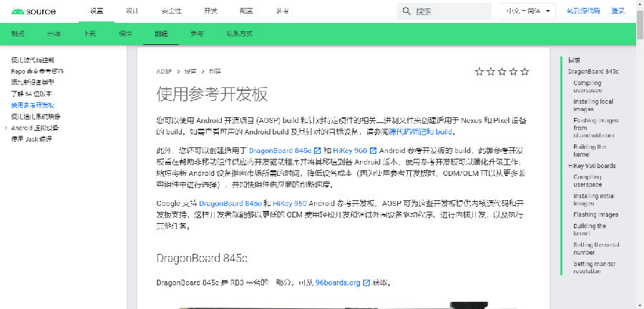Open DragonBoard 845c link in Google 支持 paragraph
The width and height of the screenshot is (644, 309).
point(230,204)
